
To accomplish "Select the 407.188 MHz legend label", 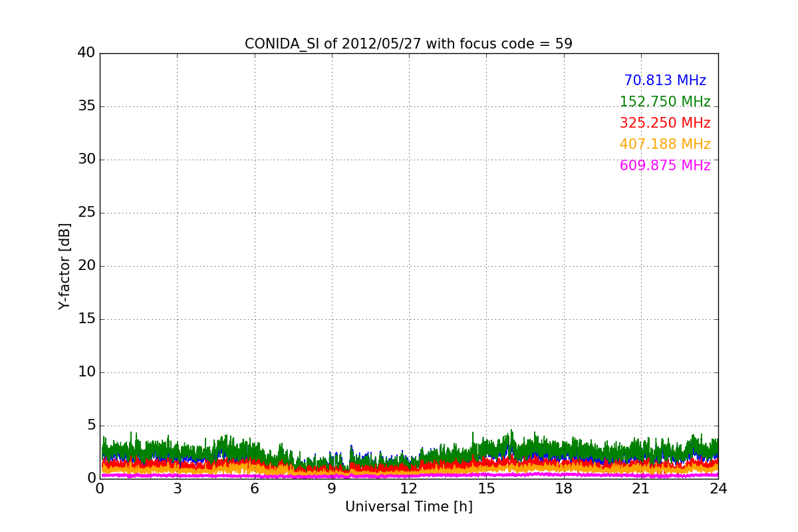I will pos(665,144).
